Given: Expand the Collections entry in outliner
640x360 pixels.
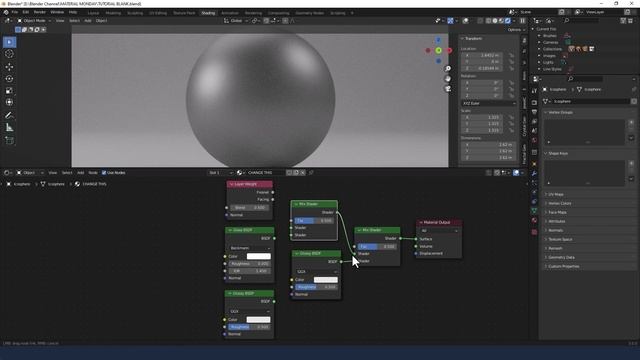Looking at the screenshot, I should 539,49.
